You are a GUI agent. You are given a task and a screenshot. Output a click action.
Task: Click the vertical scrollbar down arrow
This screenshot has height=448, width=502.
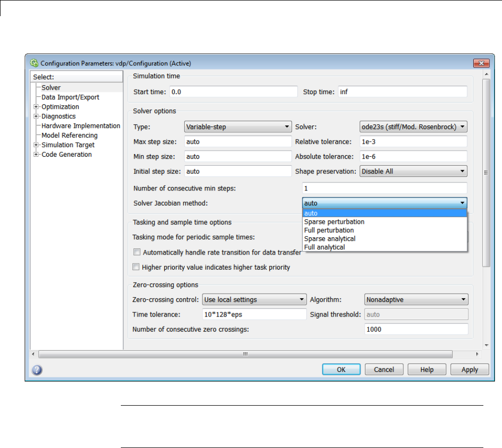point(486,345)
